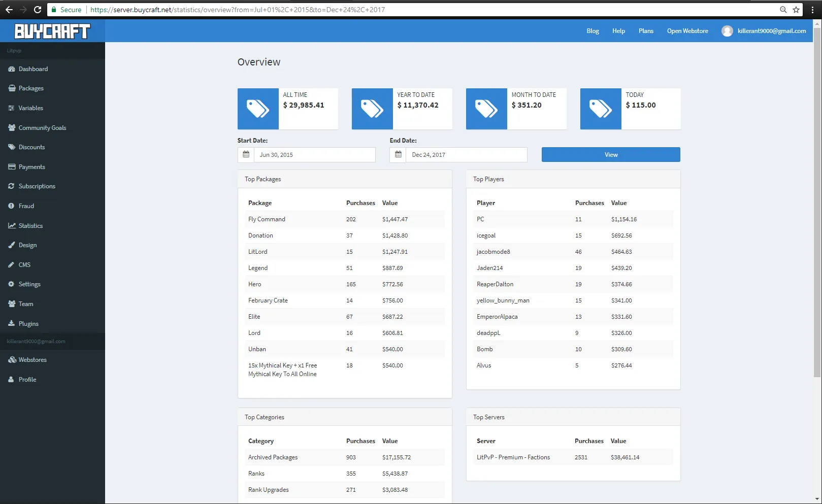Image resolution: width=822 pixels, height=504 pixels.
Task: Click the Start Date field showing Jun 30, 2015
Action: 315,155
